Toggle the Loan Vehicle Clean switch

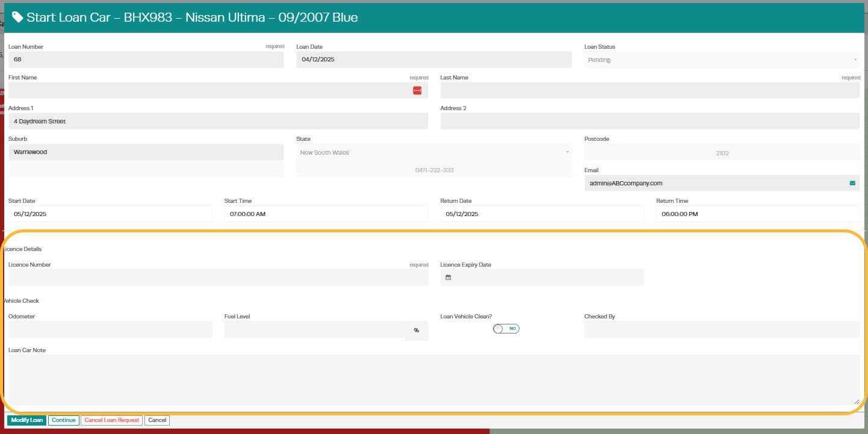click(506, 329)
